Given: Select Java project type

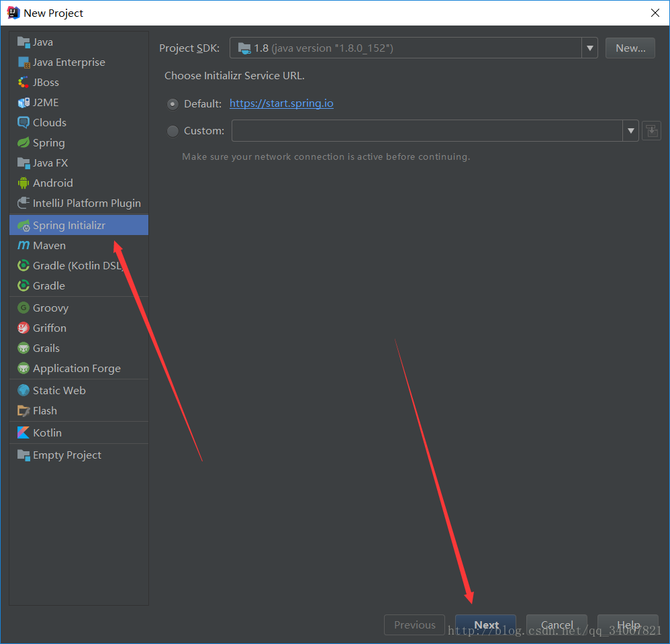Looking at the screenshot, I should tap(79, 42).
